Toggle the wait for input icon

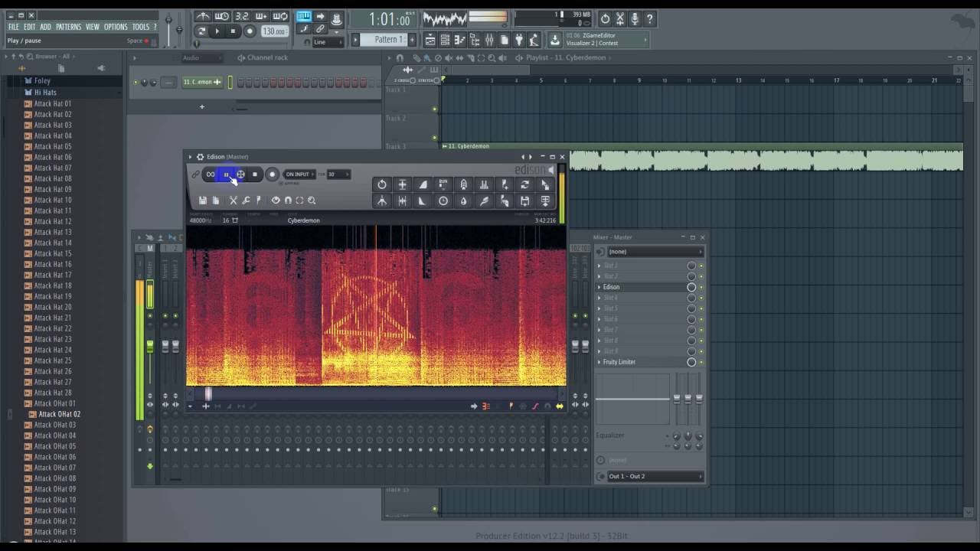pyautogui.click(x=222, y=16)
